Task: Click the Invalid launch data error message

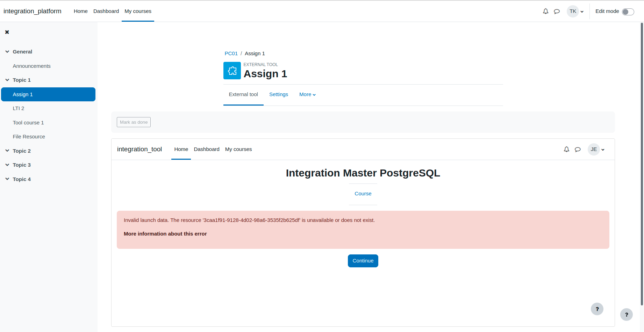Action: click(249, 220)
